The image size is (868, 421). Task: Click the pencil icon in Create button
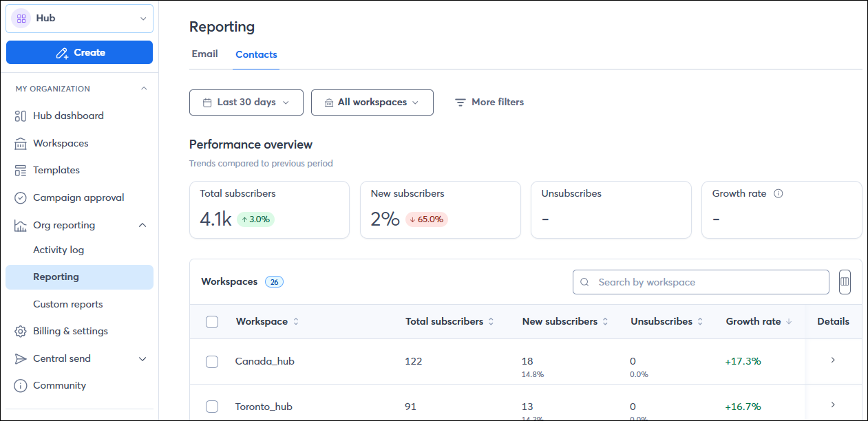62,53
